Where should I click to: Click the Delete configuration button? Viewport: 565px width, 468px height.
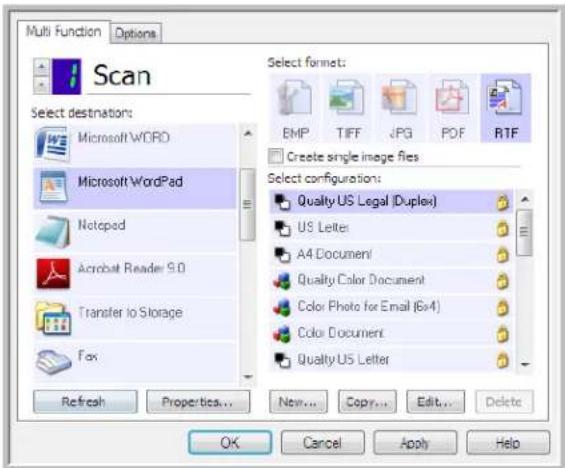coord(504,402)
